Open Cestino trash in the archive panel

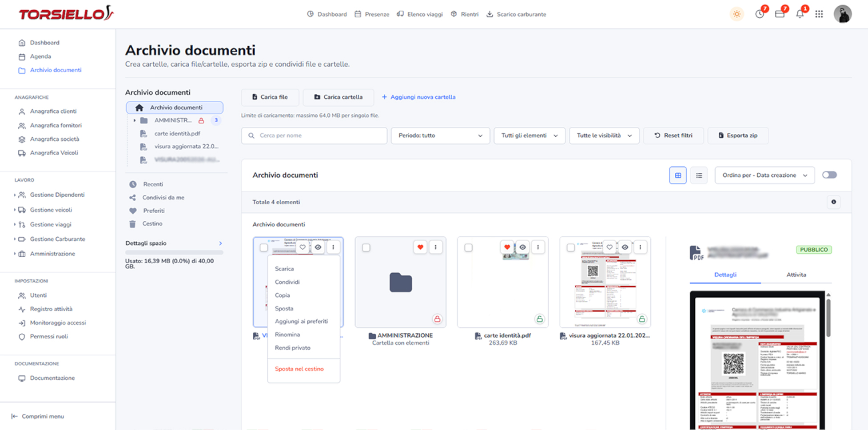[x=152, y=224]
